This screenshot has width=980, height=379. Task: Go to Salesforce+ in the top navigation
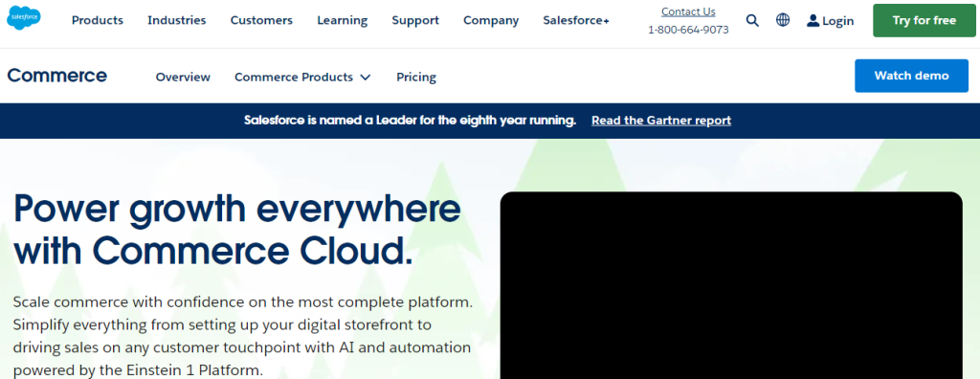coord(576,20)
